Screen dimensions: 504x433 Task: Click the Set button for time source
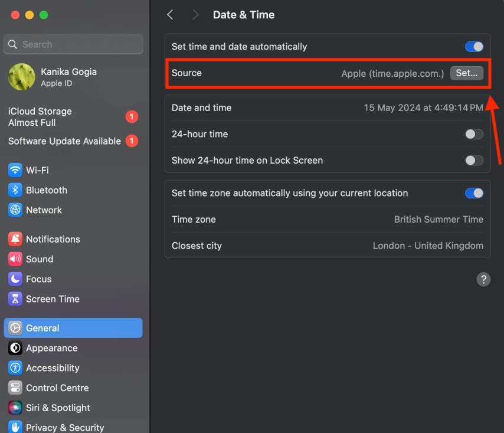click(x=466, y=73)
